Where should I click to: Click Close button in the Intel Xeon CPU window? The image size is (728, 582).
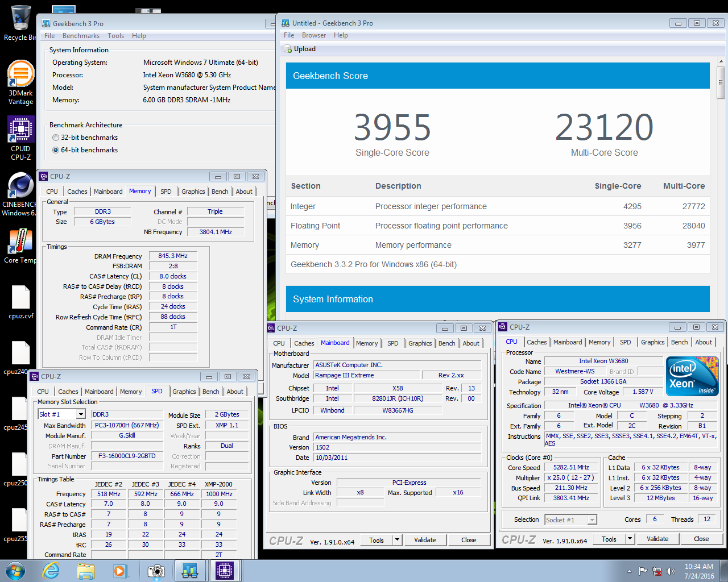pyautogui.click(x=701, y=539)
